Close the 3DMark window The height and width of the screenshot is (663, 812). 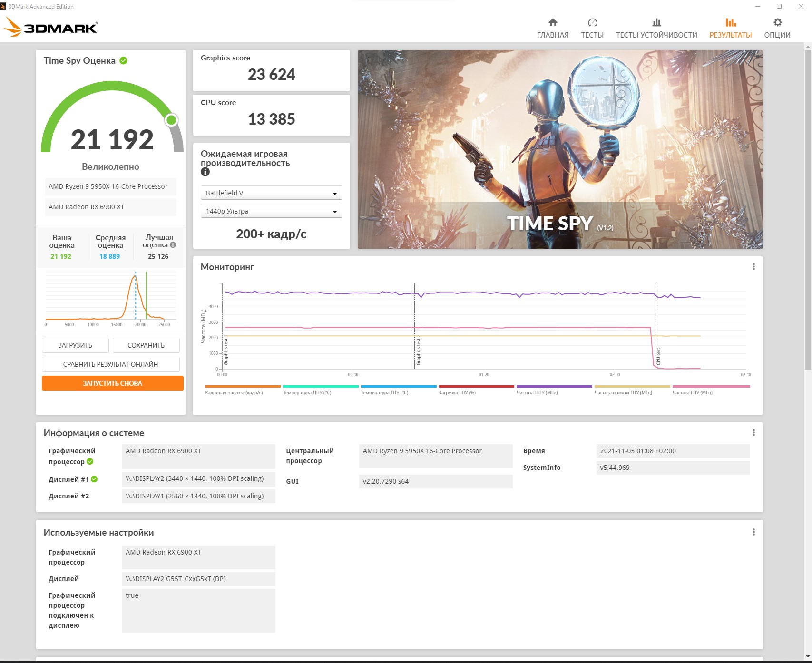tap(801, 7)
